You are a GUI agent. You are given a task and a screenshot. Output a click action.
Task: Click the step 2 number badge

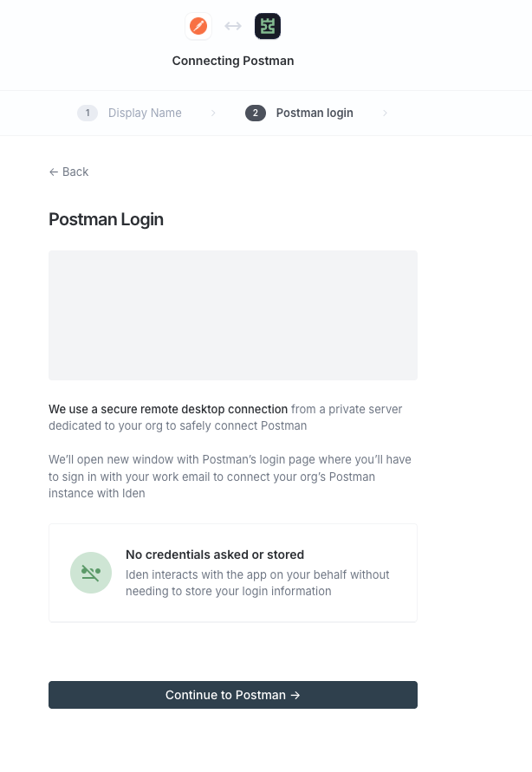tap(256, 113)
